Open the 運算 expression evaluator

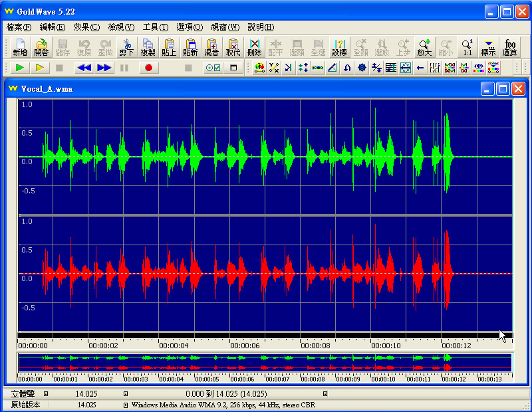tap(510, 47)
